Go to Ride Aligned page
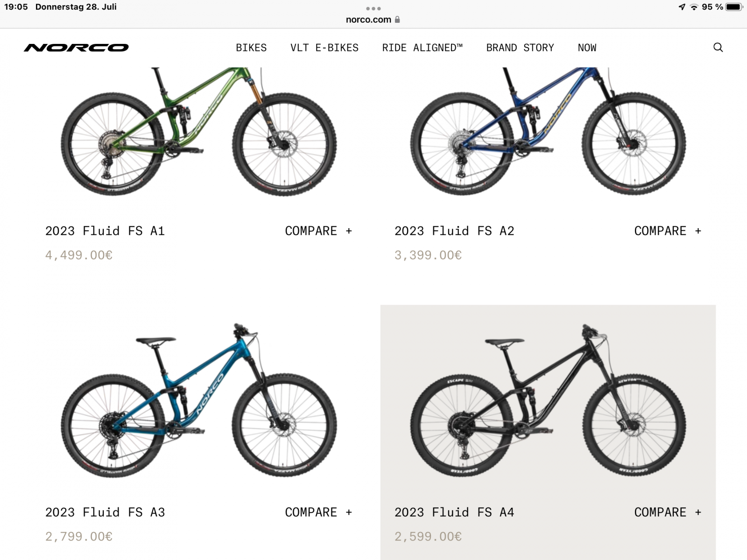The width and height of the screenshot is (747, 560). (422, 48)
